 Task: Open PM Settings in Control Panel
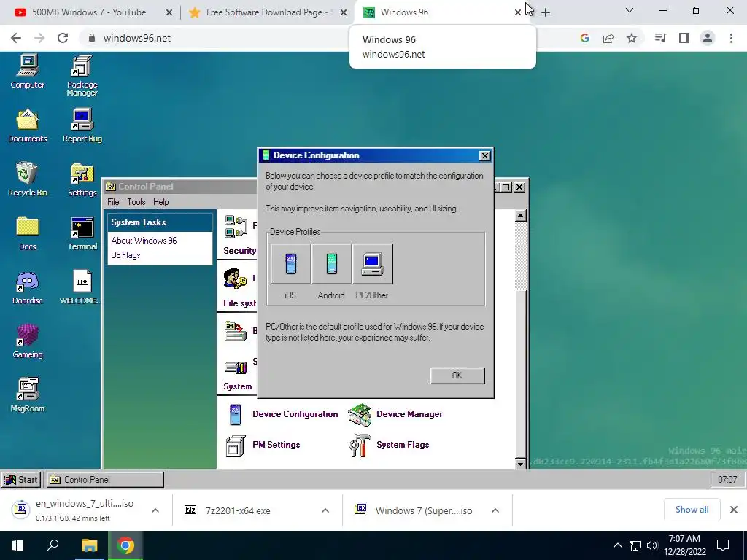pos(263,445)
